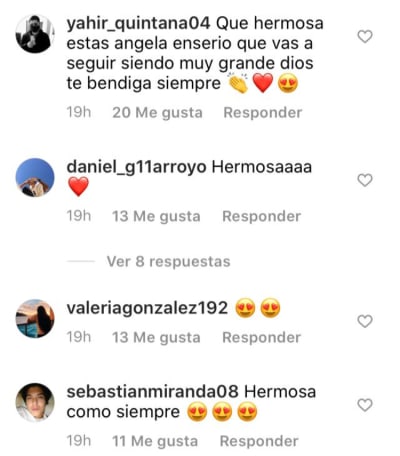This screenshot has height=456, width=400.
Task: View valeriagonzalez192's profile photo
Action: (35, 318)
